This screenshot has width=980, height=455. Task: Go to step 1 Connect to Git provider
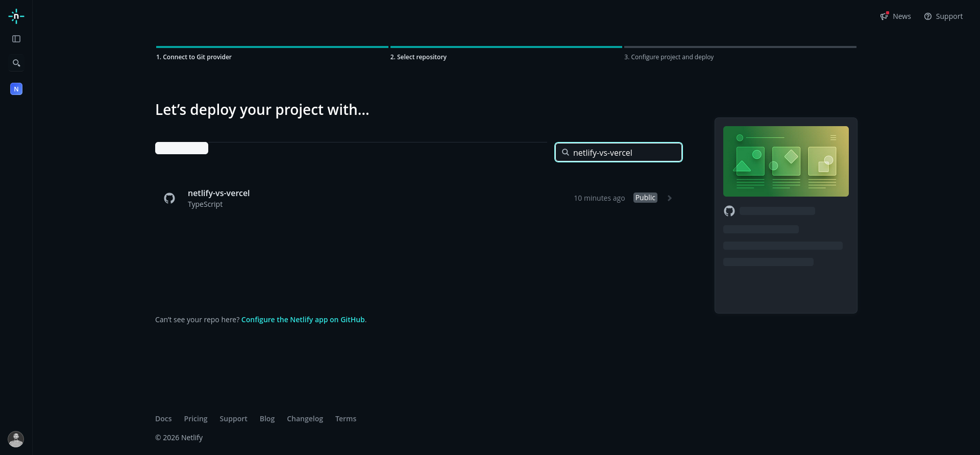point(194,57)
